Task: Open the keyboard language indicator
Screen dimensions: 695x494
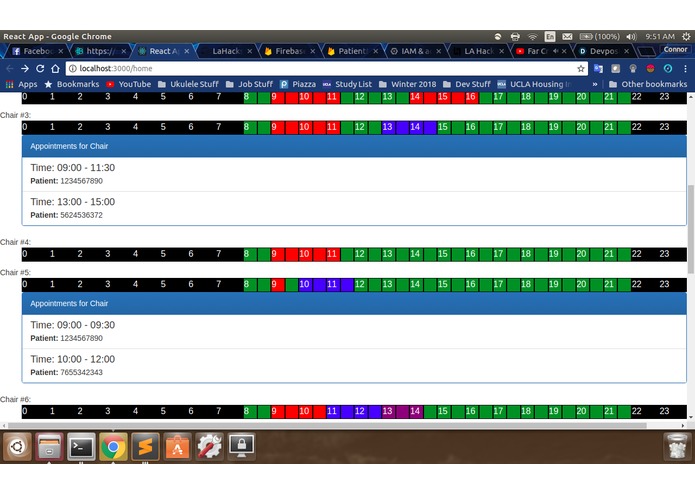Action: coord(550,37)
